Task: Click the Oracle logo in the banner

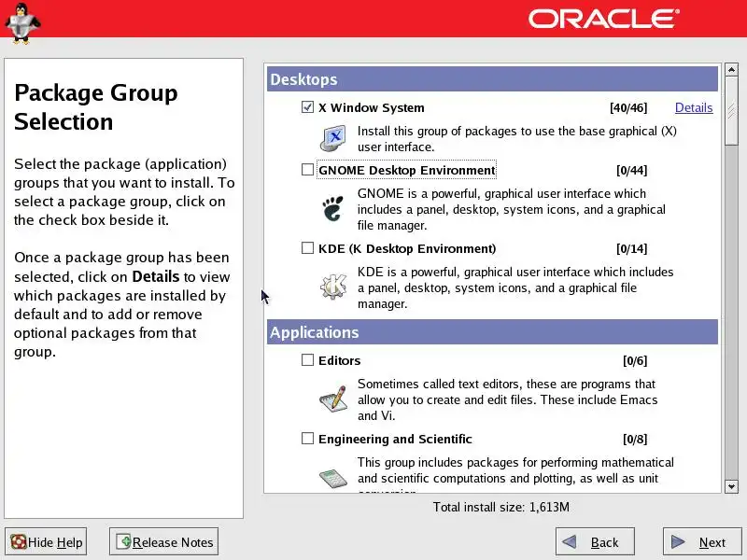Action: pos(603,19)
